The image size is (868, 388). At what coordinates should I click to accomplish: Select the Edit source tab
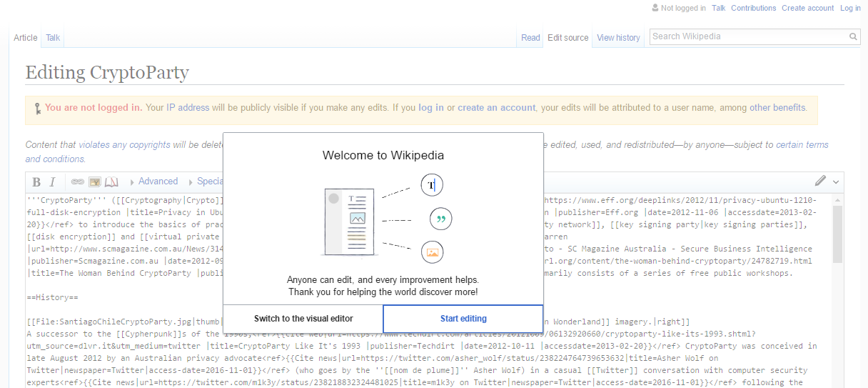(568, 38)
